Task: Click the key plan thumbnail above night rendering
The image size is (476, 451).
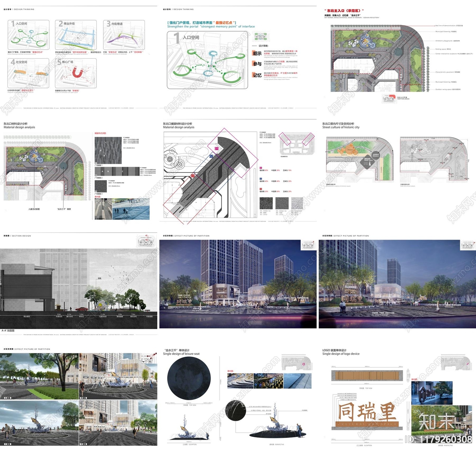Action: point(308,246)
